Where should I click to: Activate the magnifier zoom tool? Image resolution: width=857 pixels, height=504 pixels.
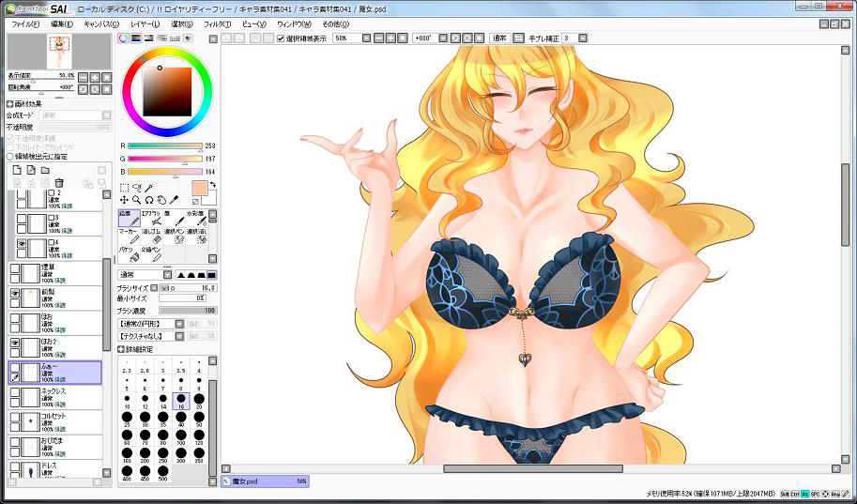(136, 200)
